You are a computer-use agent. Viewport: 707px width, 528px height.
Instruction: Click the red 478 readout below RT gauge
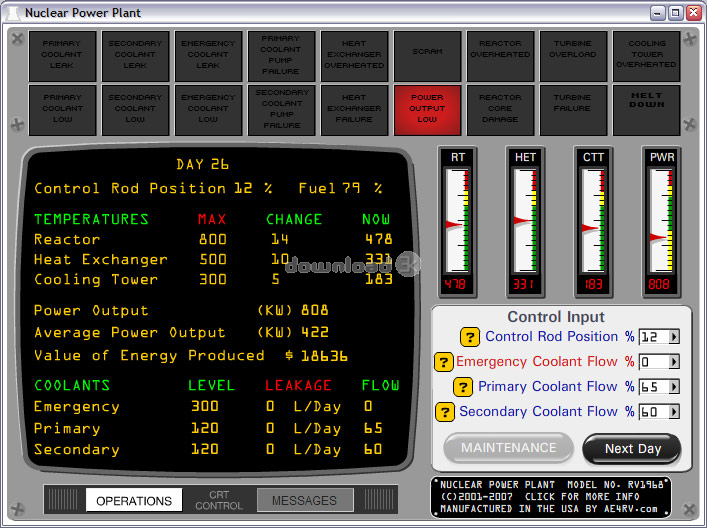[x=456, y=285]
